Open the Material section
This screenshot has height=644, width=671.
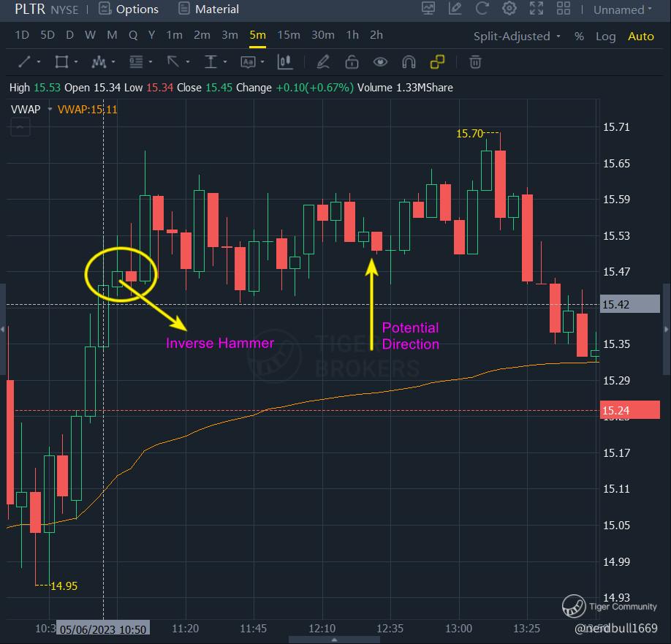[208, 9]
